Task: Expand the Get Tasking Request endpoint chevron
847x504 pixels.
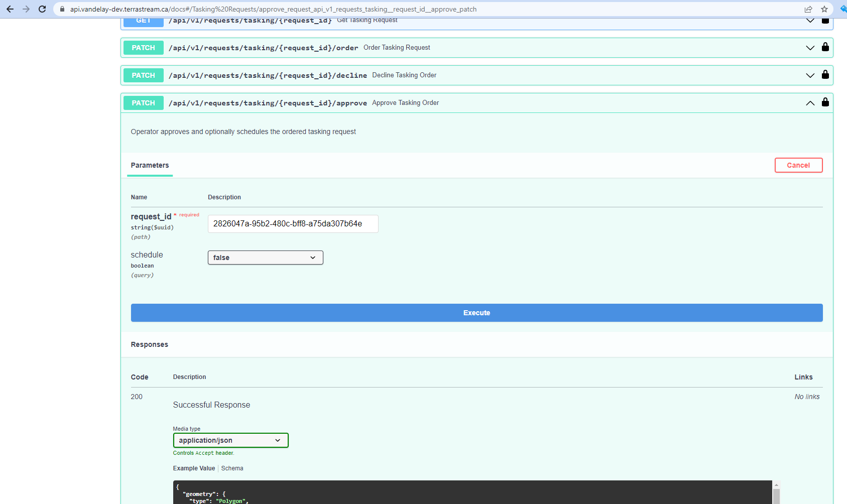Action: [810, 21]
